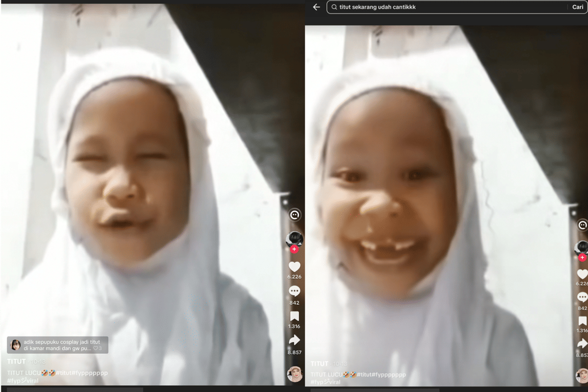This screenshot has height=392, width=588.
Task: Share the video below the search bar
Action: tap(582, 344)
